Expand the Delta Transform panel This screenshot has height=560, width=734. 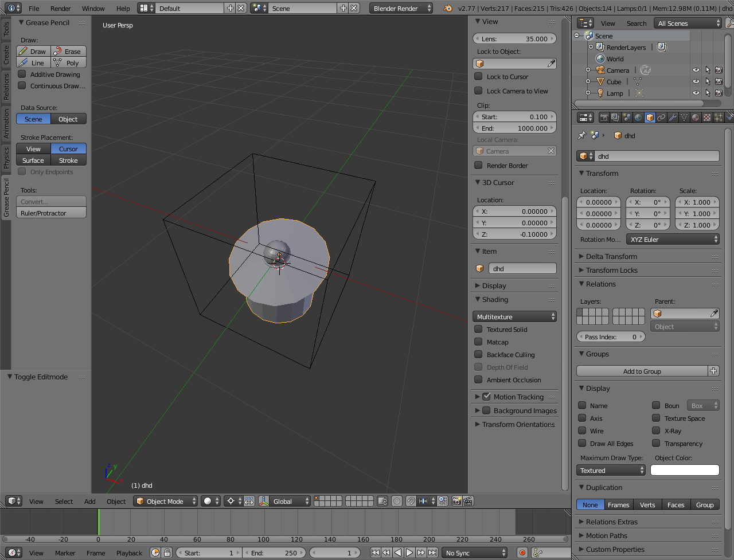611,257
